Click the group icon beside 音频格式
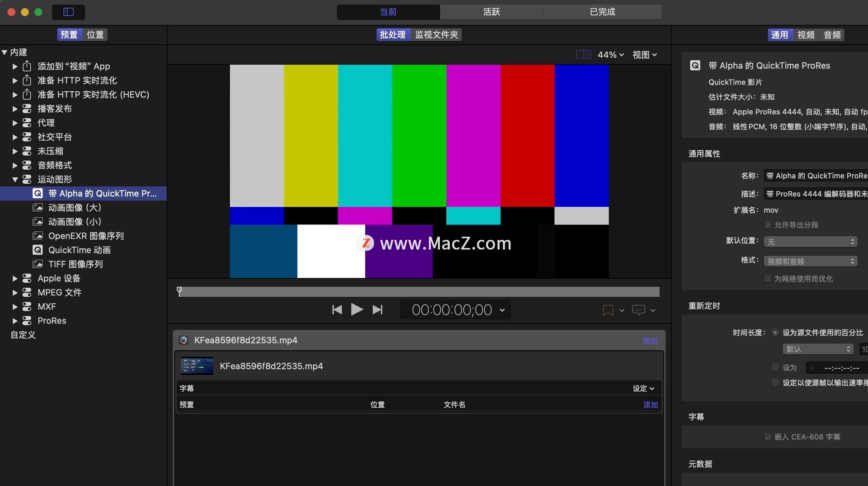 pos(27,165)
